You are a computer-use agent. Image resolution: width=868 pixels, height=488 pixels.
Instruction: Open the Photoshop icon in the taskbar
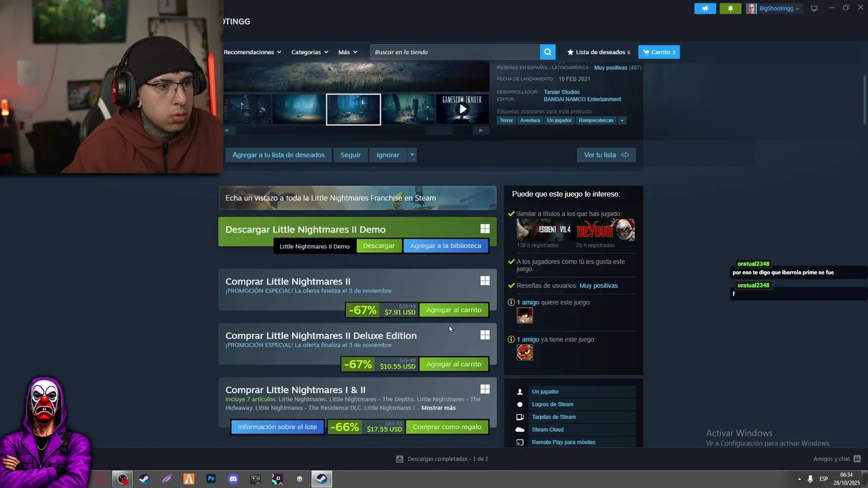click(x=211, y=479)
